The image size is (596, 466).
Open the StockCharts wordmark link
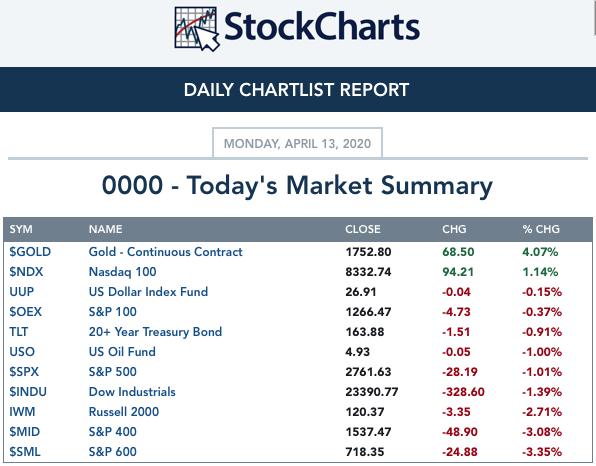click(322, 27)
